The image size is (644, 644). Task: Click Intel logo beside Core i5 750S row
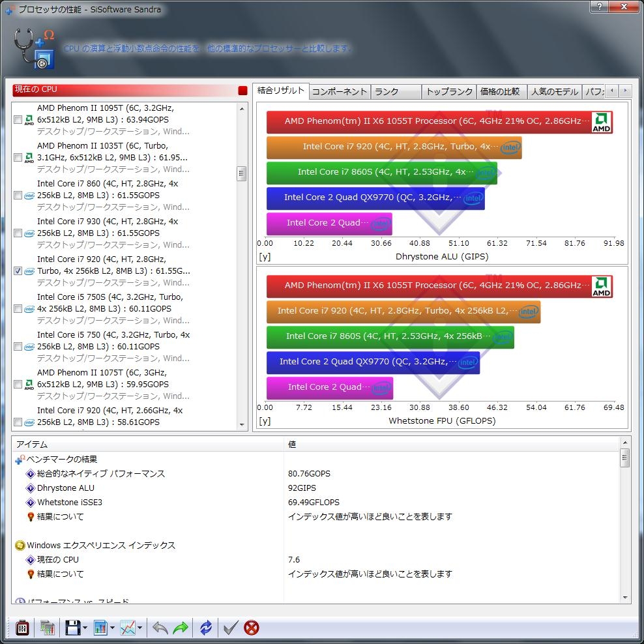[x=29, y=309]
